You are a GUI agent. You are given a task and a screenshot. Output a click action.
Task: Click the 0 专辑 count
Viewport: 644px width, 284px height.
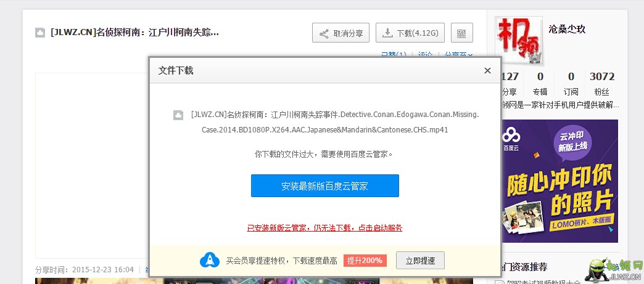(540, 84)
